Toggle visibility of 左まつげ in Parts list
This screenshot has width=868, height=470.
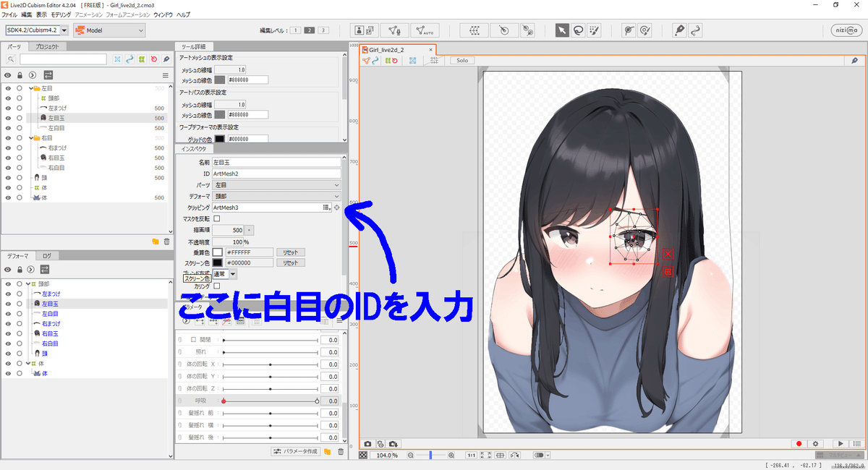click(8, 108)
